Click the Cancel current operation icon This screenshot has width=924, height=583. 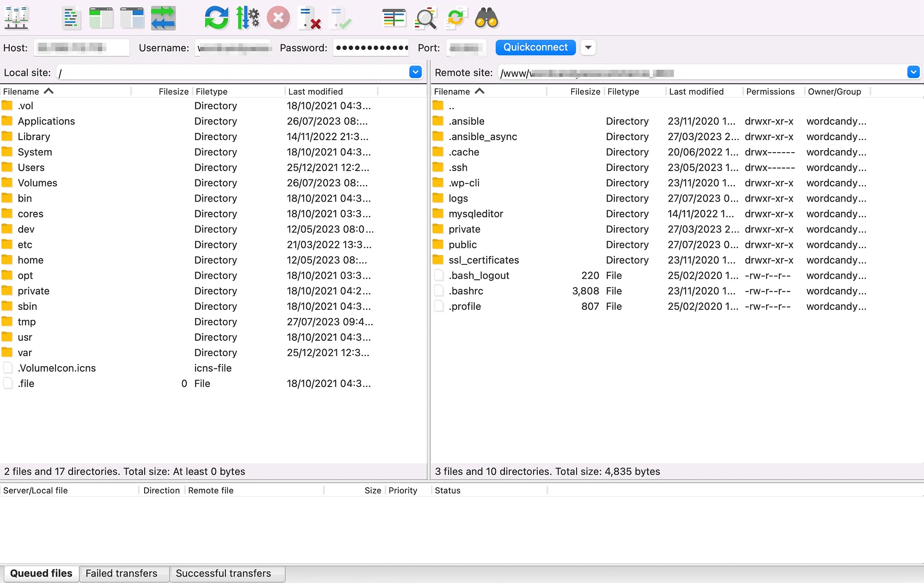[x=279, y=18]
